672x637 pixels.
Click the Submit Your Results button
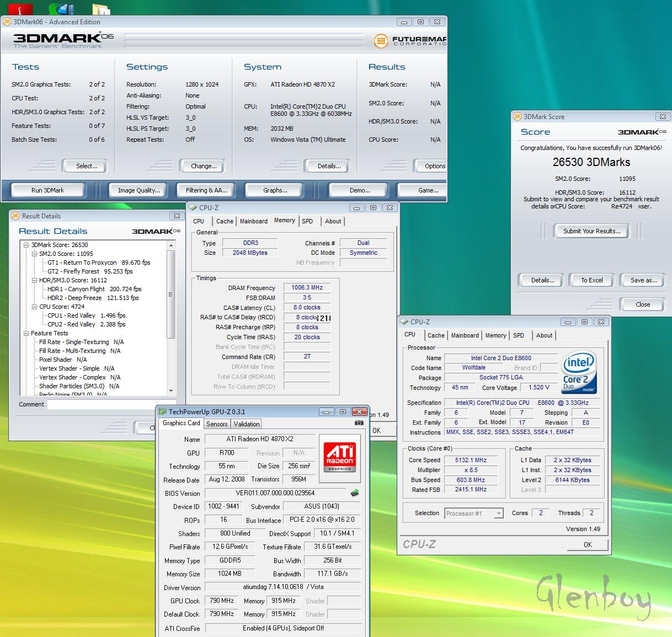[591, 231]
